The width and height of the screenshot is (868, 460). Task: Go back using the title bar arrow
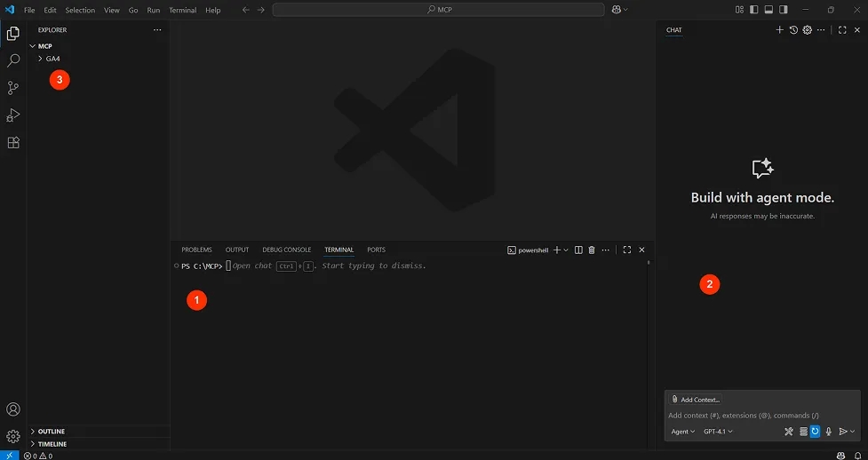pos(246,10)
